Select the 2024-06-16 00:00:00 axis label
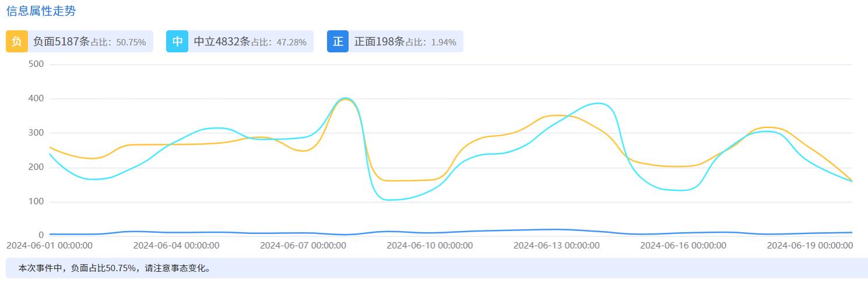The height and width of the screenshot is (284, 868). coord(683,246)
